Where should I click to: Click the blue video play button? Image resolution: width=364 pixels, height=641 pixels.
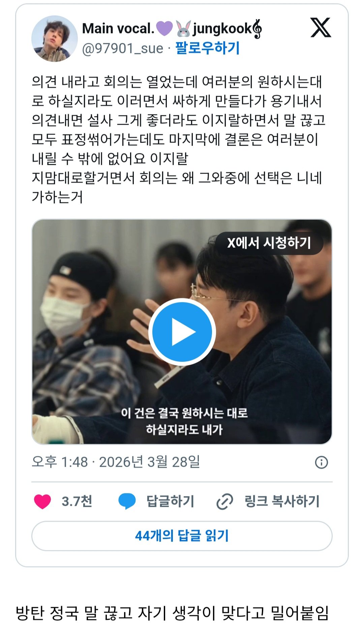(x=182, y=332)
